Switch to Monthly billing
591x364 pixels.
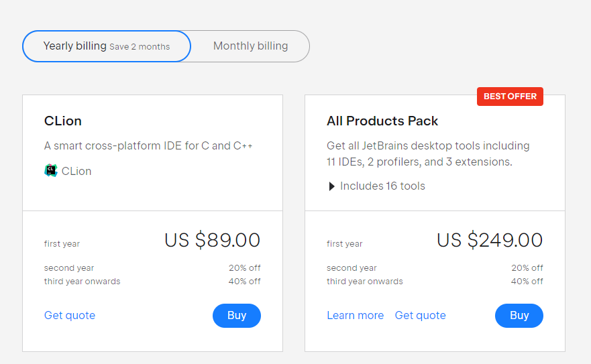(250, 46)
